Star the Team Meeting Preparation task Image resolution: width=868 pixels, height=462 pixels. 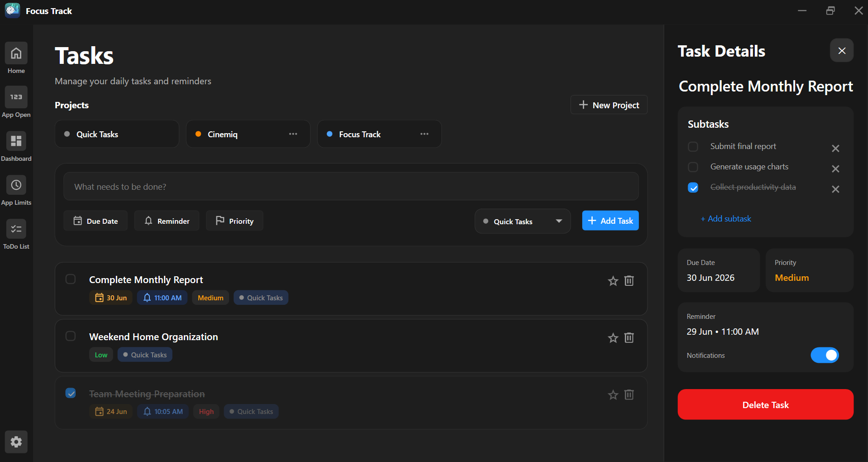(x=613, y=395)
